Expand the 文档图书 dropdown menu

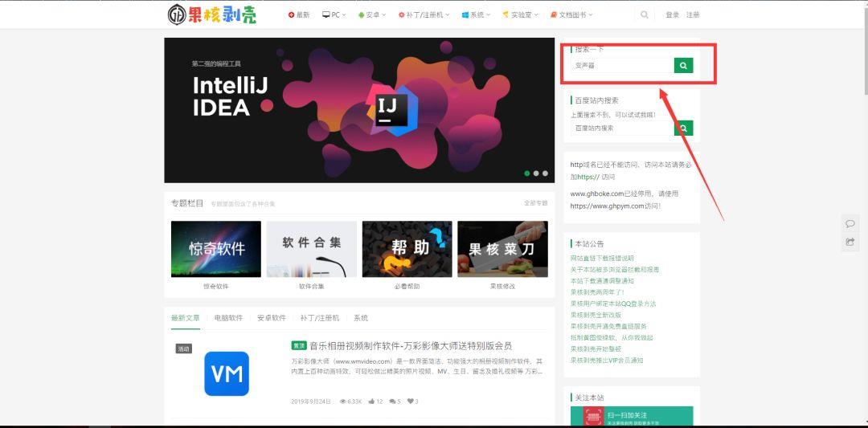click(571, 14)
